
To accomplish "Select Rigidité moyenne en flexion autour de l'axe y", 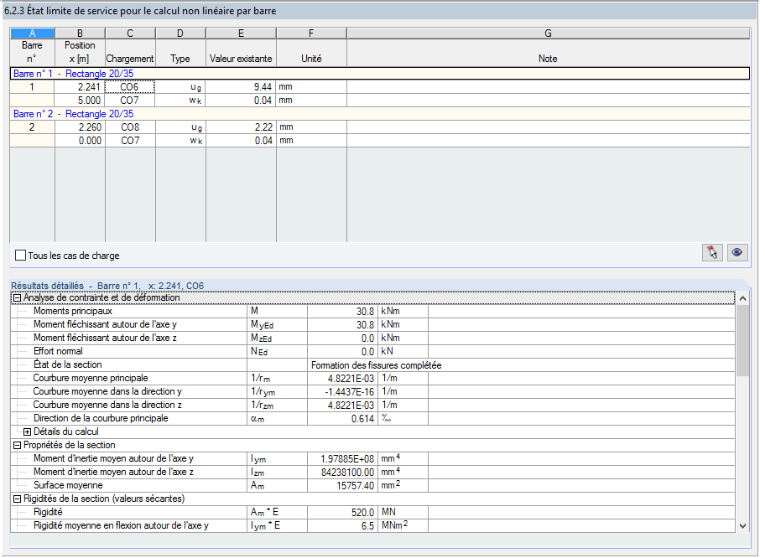I will point(373,526).
